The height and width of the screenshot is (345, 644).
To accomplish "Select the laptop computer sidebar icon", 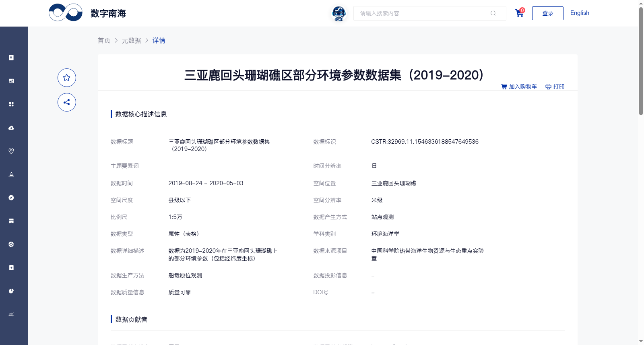I will pyautogui.click(x=11, y=314).
